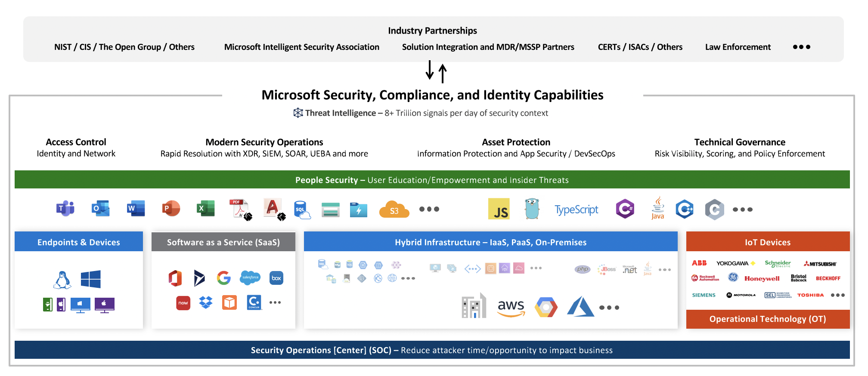Viewport: 868px width, 376px height.
Task: Select the purple Apple monitor icon
Action: tap(105, 305)
